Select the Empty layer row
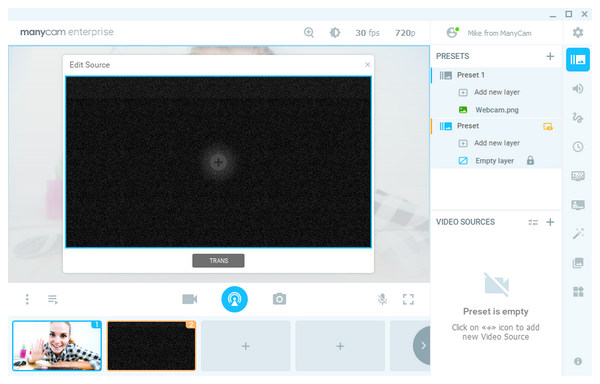 (496, 161)
